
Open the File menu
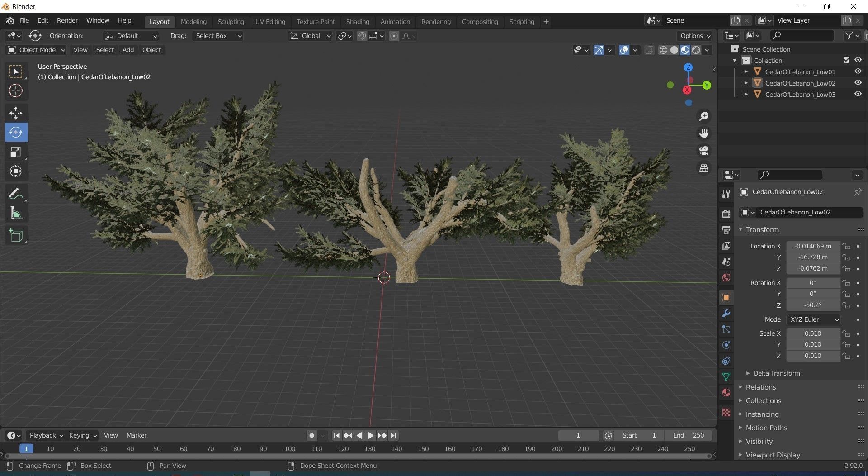click(x=24, y=21)
